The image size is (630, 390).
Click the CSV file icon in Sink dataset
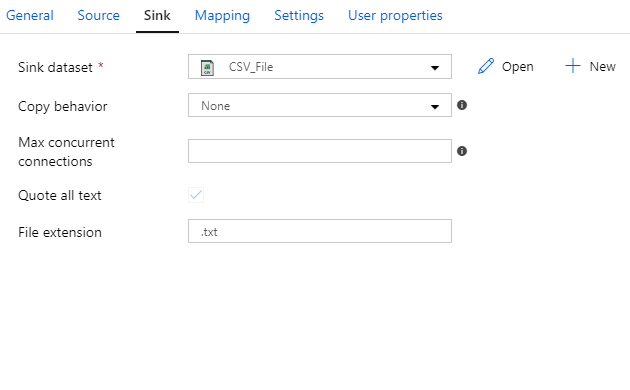pyautogui.click(x=207, y=67)
